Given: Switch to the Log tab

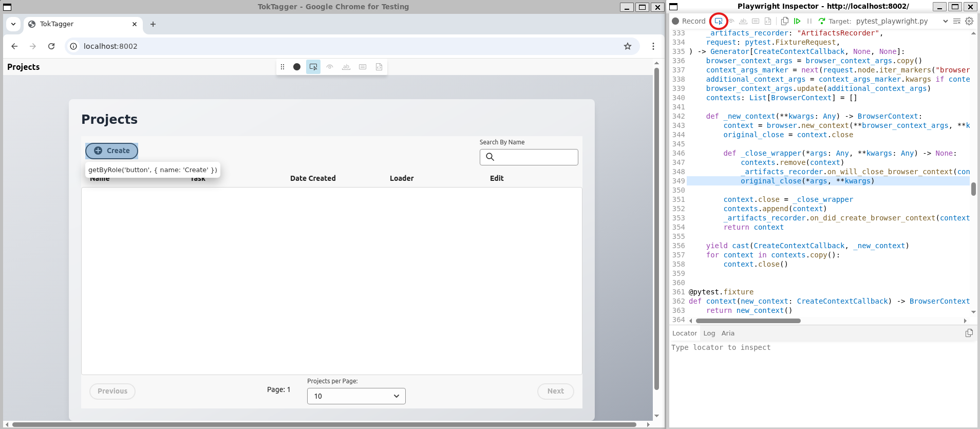Looking at the screenshot, I should [709, 333].
